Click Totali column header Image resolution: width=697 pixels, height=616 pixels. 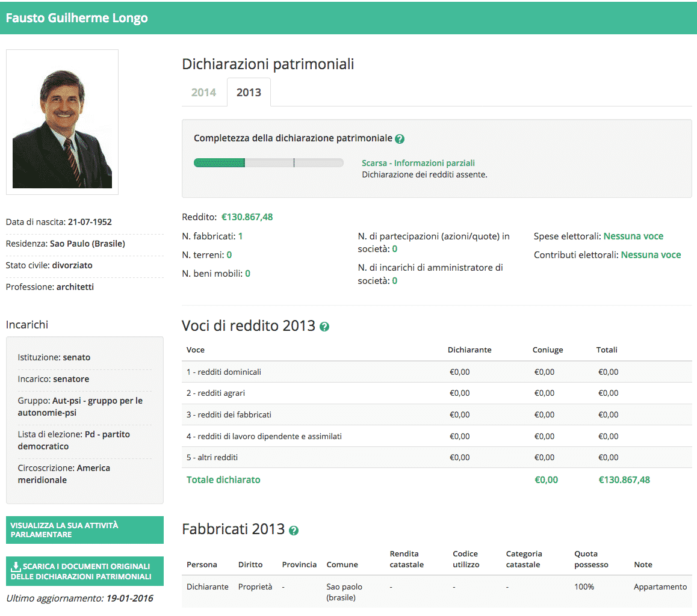(607, 350)
